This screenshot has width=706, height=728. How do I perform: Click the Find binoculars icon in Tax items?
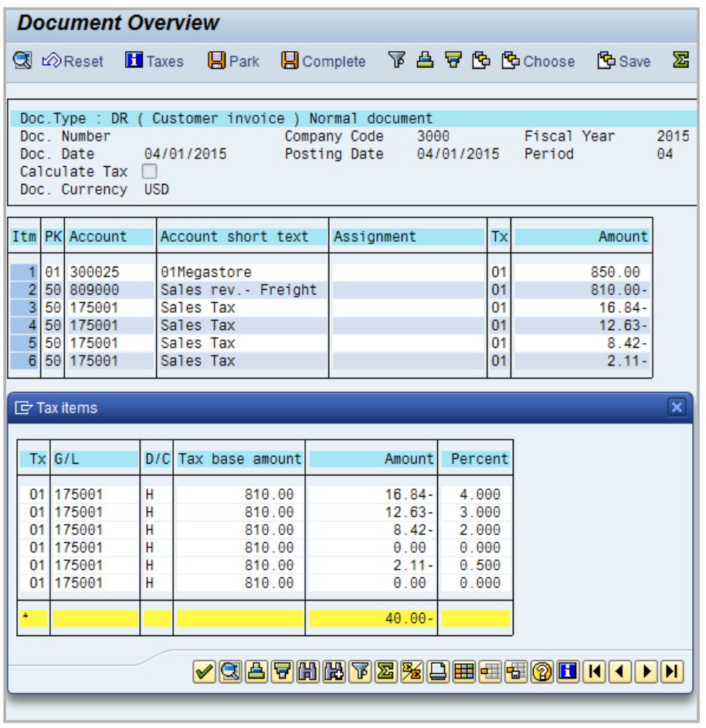pos(308,672)
